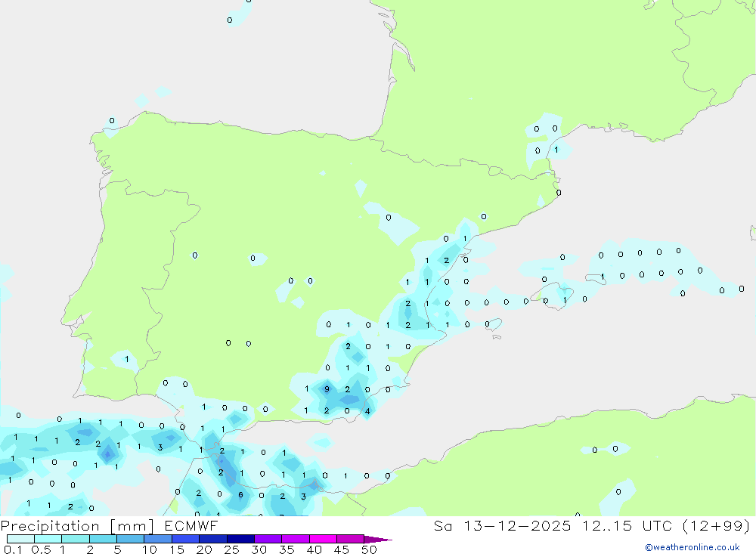Click the legend label "25"

pyautogui.click(x=232, y=549)
